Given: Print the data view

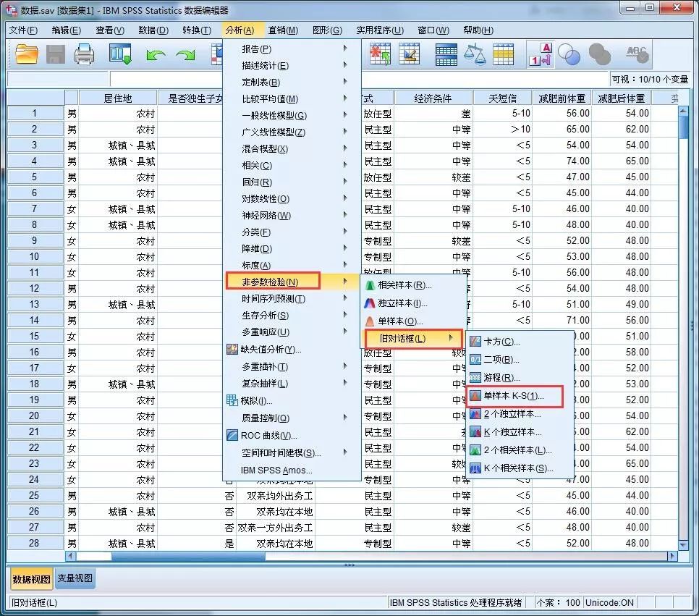Looking at the screenshot, I should tap(84, 54).
